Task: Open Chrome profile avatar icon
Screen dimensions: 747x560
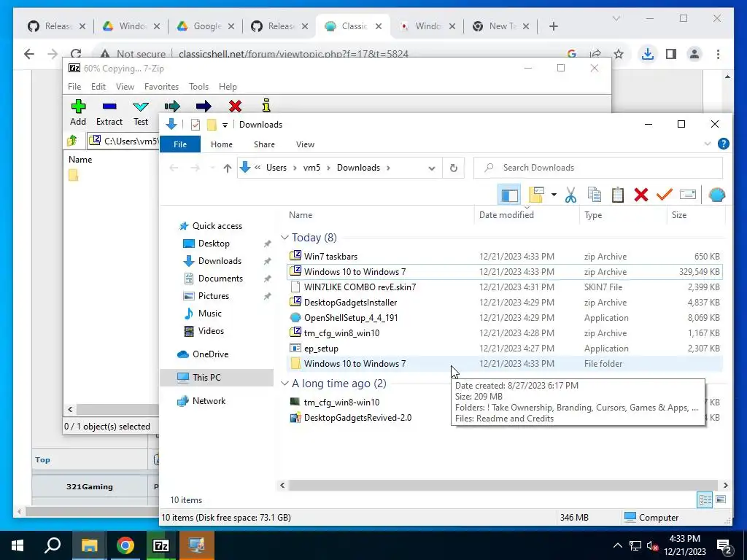Action: 694,54
